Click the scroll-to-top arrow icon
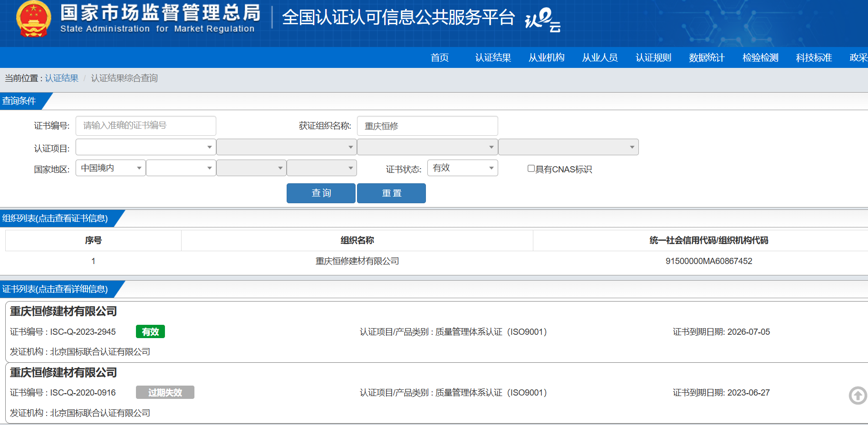 coord(858,396)
